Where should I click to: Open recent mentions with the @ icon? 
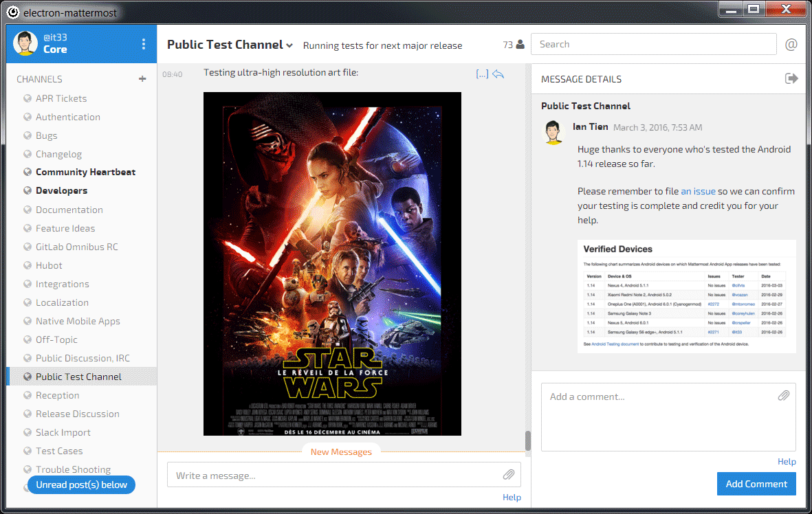pos(791,45)
